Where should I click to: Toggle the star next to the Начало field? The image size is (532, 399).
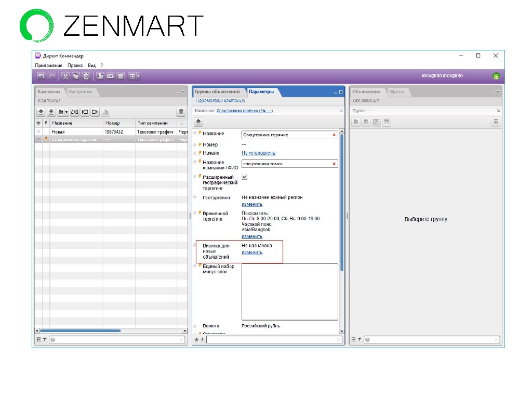[x=195, y=153]
